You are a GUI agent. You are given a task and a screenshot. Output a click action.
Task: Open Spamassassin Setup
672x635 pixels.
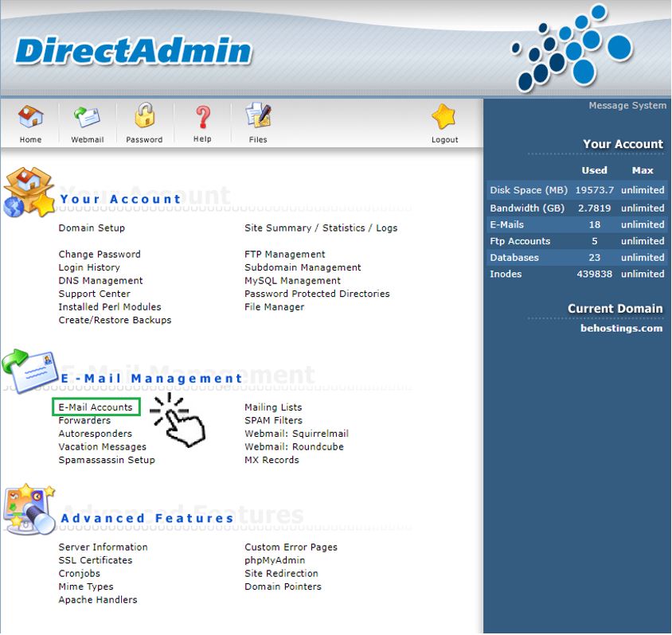[107, 460]
